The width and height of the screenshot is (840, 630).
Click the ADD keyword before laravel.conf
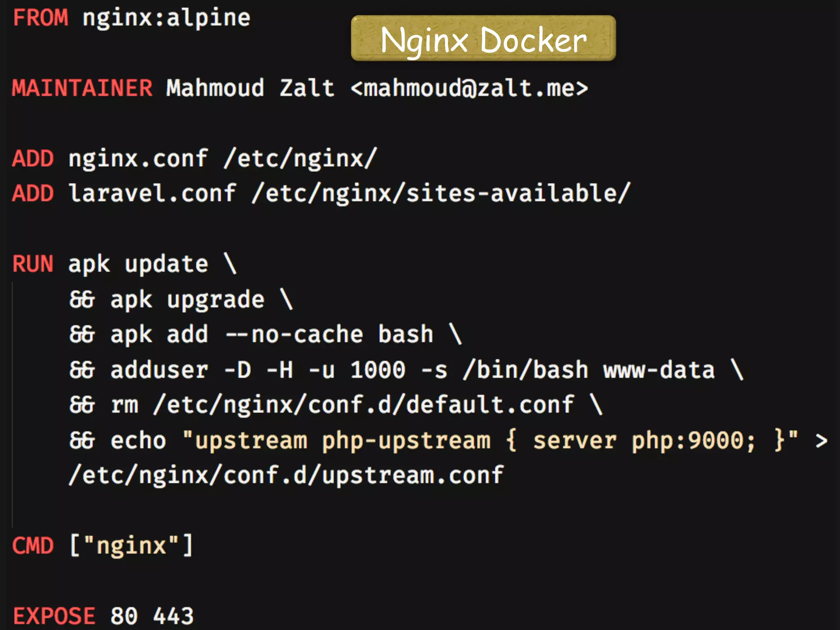[x=33, y=193]
